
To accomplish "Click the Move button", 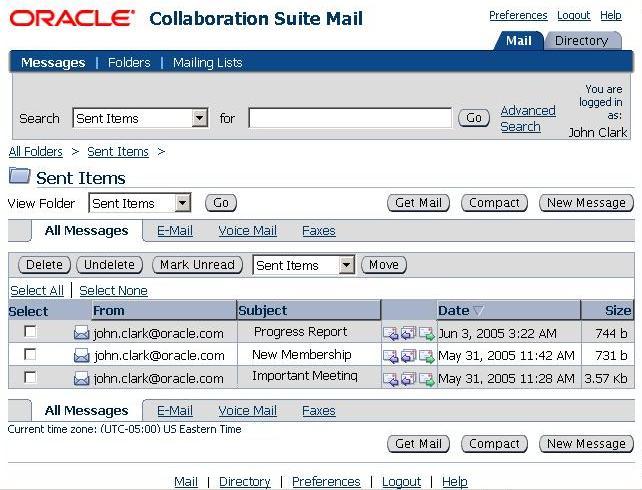I will tap(384, 264).
